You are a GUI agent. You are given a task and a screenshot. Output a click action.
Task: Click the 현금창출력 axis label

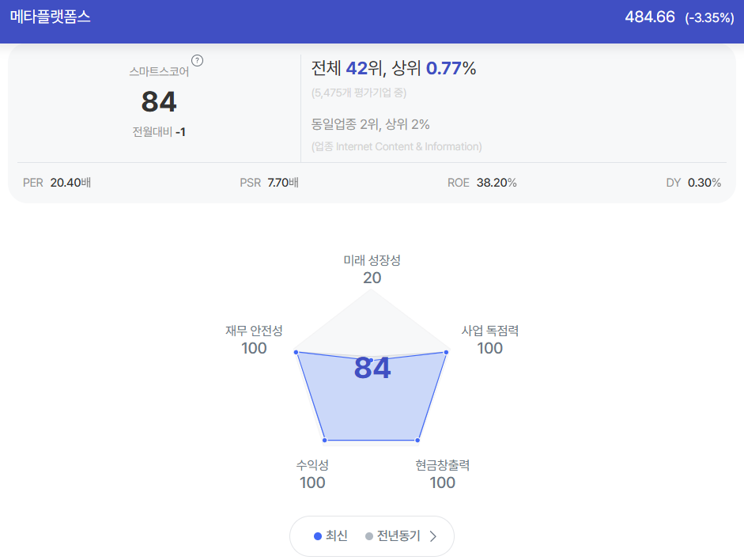click(x=442, y=465)
